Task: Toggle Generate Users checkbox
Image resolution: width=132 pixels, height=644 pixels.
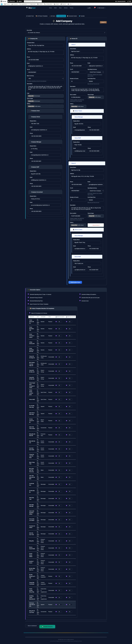Action: tap(80, 301)
